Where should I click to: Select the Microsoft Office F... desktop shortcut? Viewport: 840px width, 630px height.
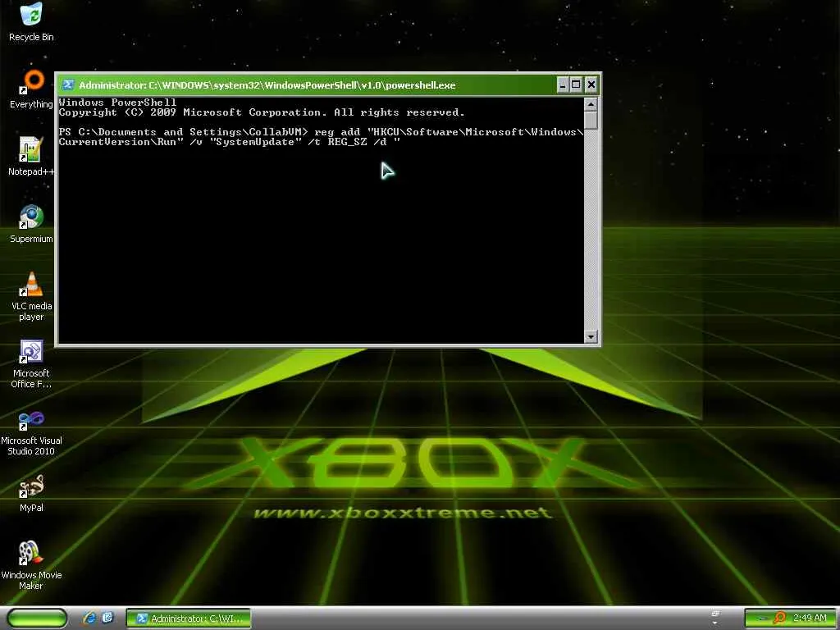tap(31, 363)
